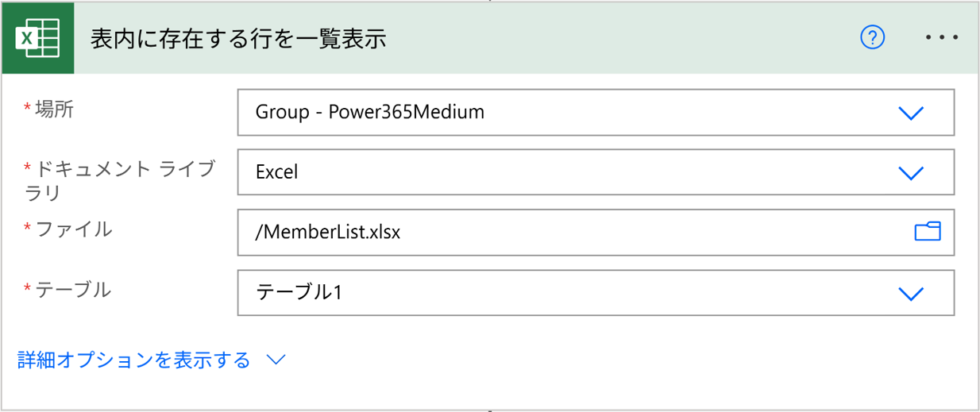Open the three-dot more options menu
Image resolution: width=980 pixels, height=412 pixels.
click(x=942, y=37)
